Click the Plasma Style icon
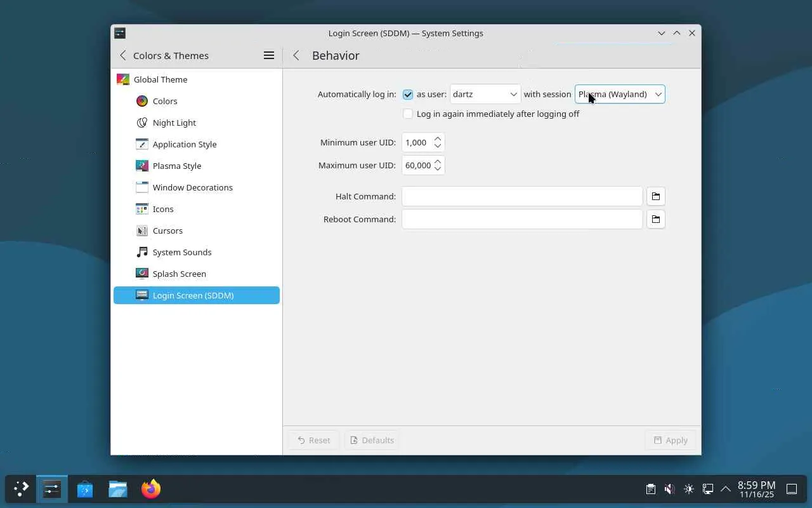Viewport: 812px width, 508px height. [142, 166]
